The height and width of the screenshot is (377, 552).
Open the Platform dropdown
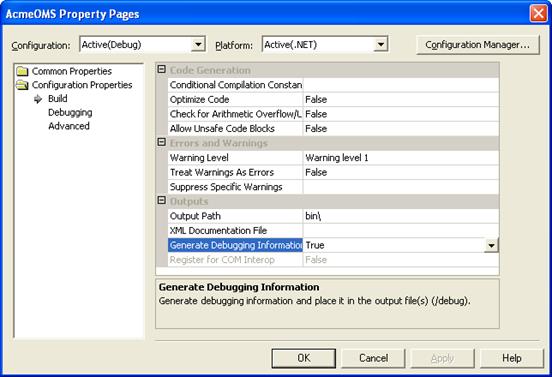pos(381,45)
